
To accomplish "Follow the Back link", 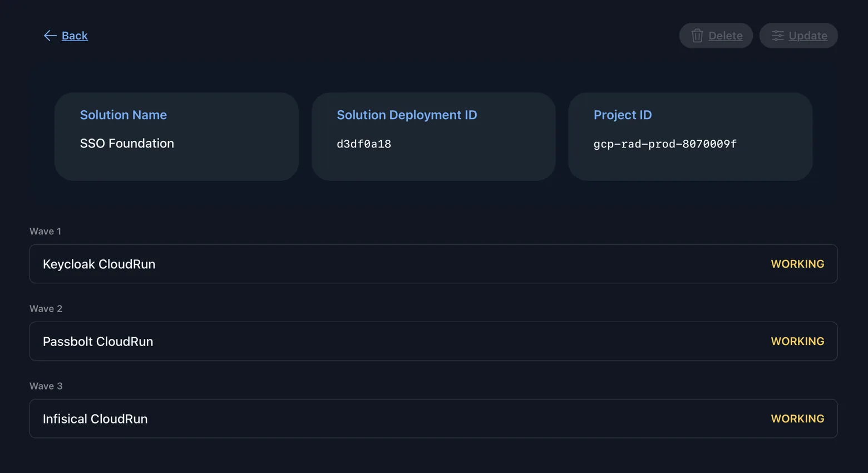I will (75, 36).
